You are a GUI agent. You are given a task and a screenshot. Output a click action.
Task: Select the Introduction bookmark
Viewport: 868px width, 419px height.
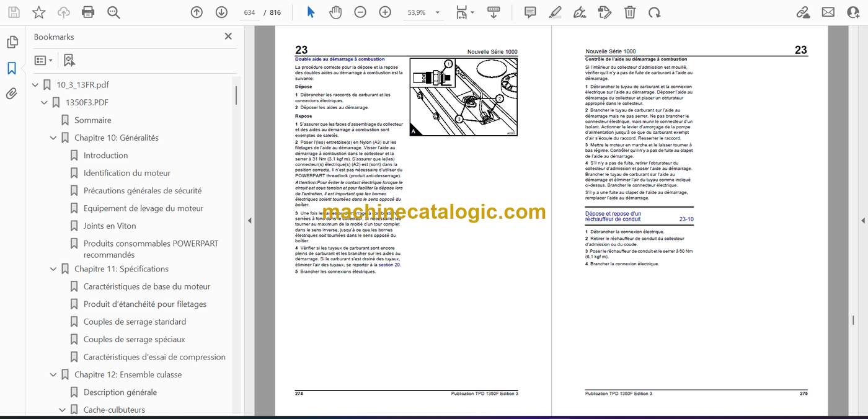(x=105, y=156)
